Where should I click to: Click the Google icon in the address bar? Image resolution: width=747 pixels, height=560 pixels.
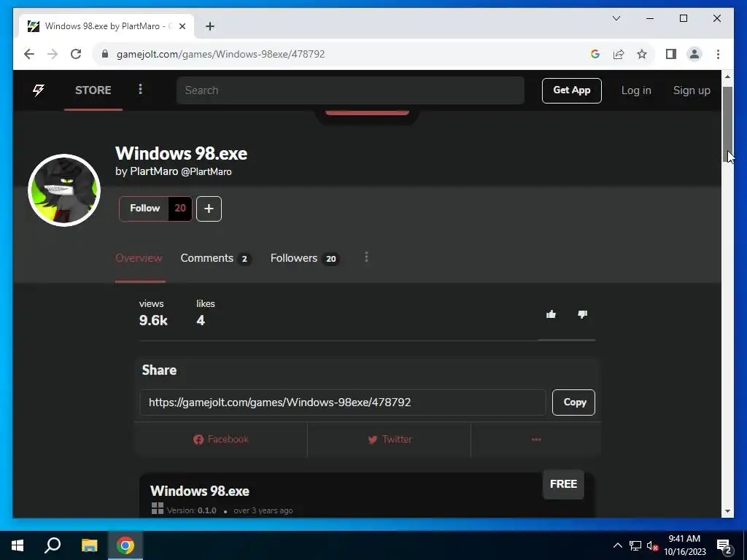(595, 54)
